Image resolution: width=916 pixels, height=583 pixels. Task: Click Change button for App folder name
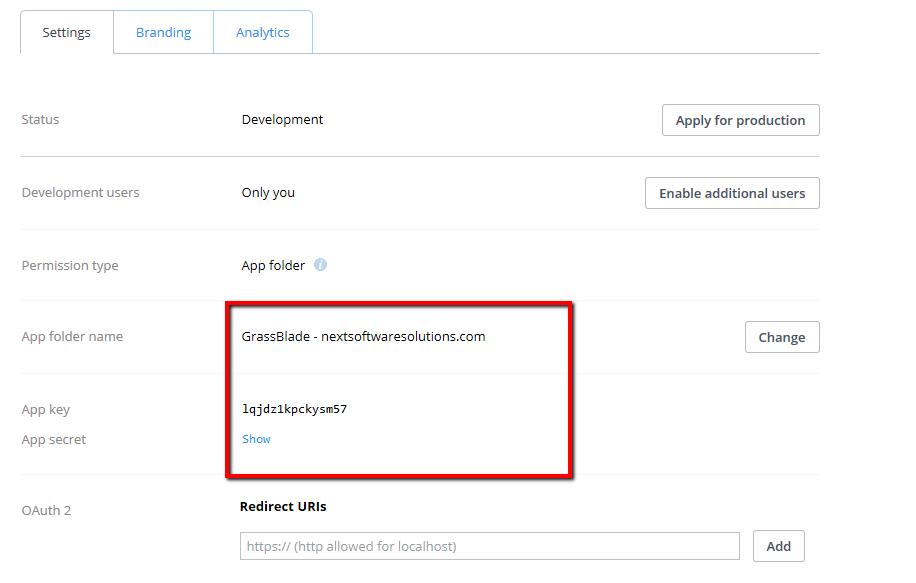[x=782, y=337]
